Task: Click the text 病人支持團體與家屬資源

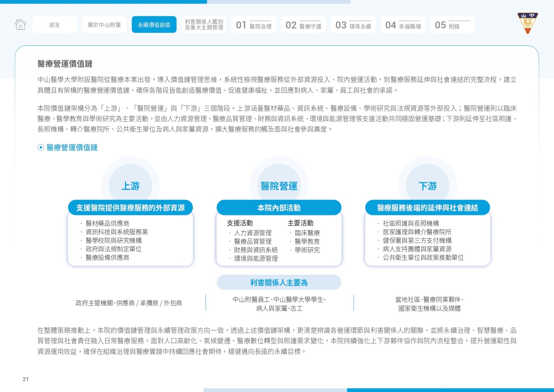Action: [417, 249]
